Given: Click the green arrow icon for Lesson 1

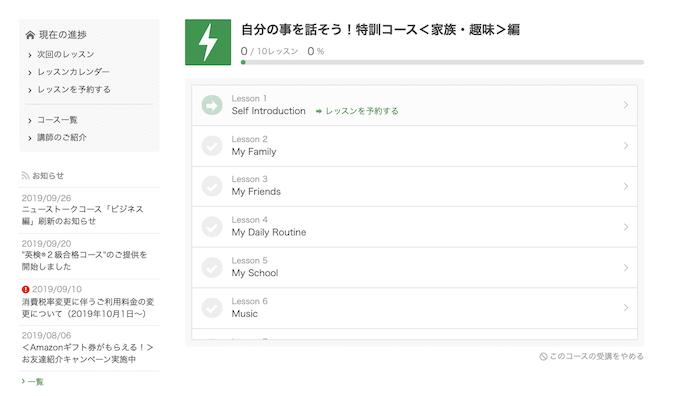Looking at the screenshot, I should click(212, 105).
